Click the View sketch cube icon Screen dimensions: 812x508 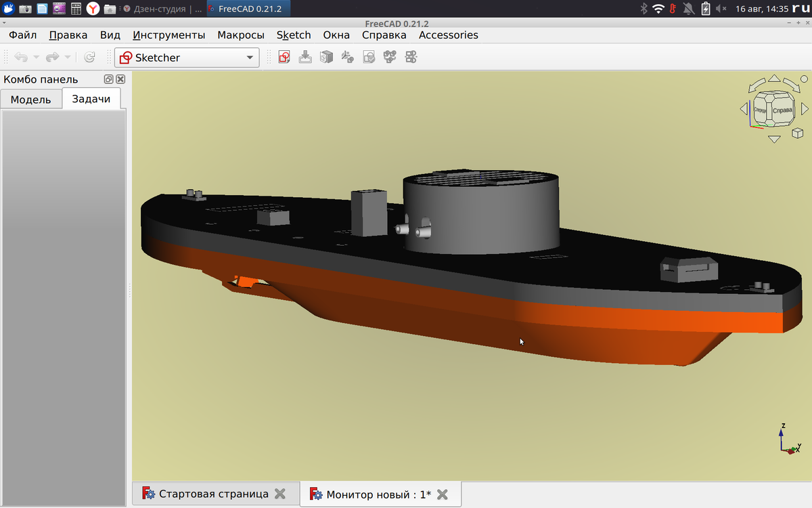326,58
